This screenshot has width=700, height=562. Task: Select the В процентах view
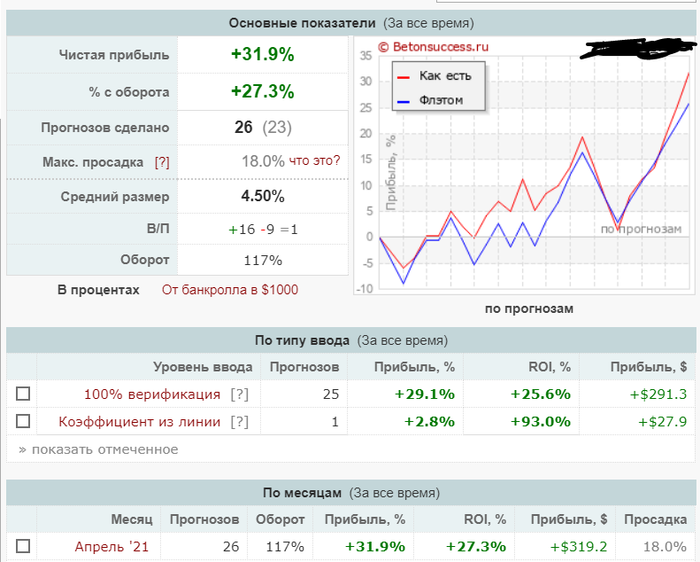tap(98, 290)
